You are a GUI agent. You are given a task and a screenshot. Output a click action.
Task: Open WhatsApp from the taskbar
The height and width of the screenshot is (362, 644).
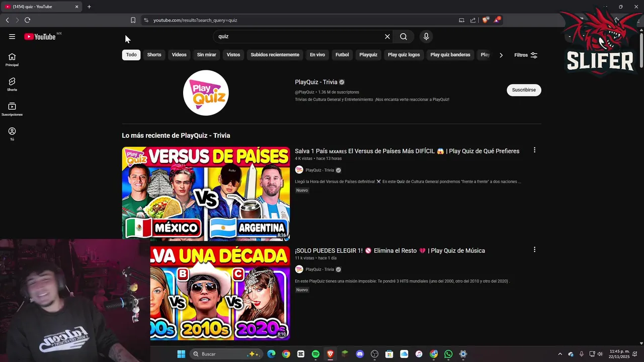[x=448, y=354]
